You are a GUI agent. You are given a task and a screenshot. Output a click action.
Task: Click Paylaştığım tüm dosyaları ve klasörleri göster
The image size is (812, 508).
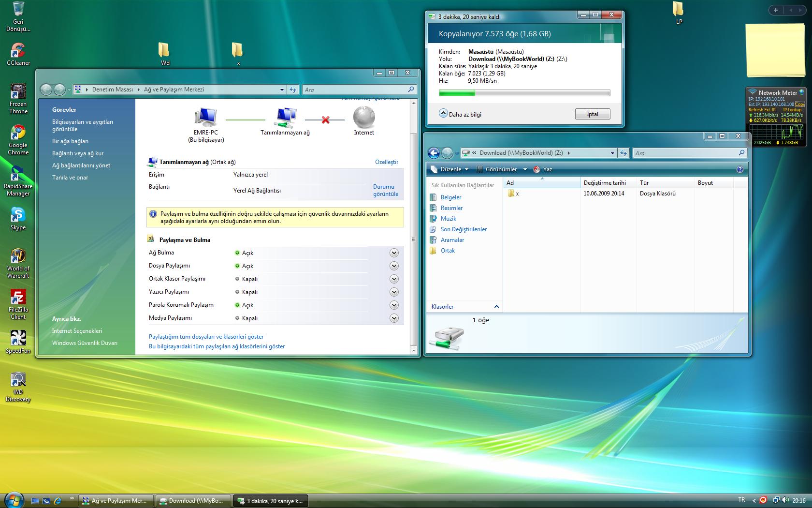coord(206,337)
